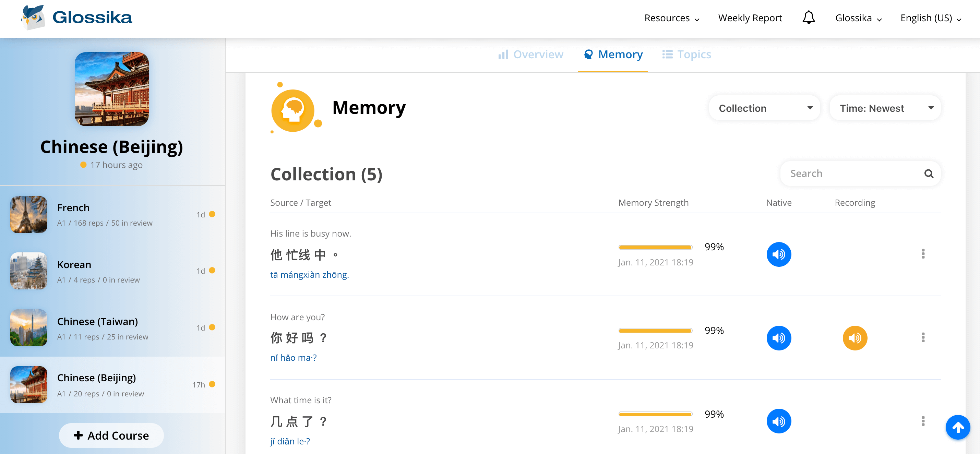
Task: Expand the Resources menu
Action: [x=671, y=18]
